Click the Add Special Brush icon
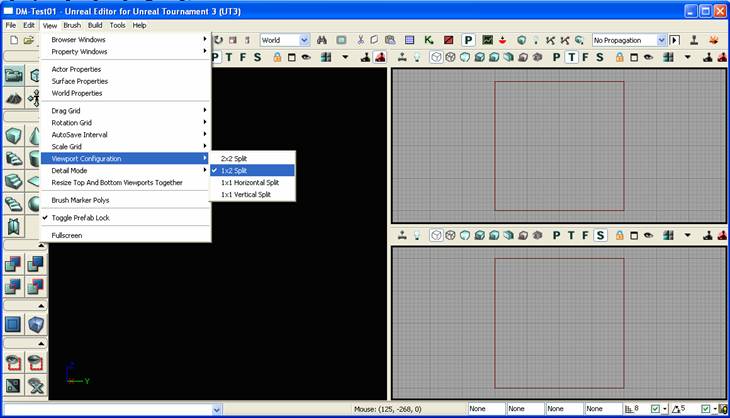This screenshot has height=418, width=730. pyautogui.click(x=13, y=324)
